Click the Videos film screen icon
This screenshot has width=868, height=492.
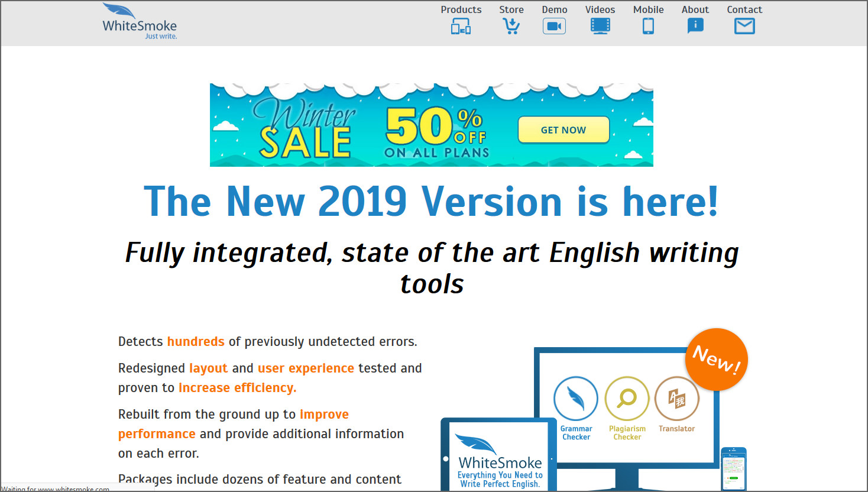pyautogui.click(x=600, y=26)
